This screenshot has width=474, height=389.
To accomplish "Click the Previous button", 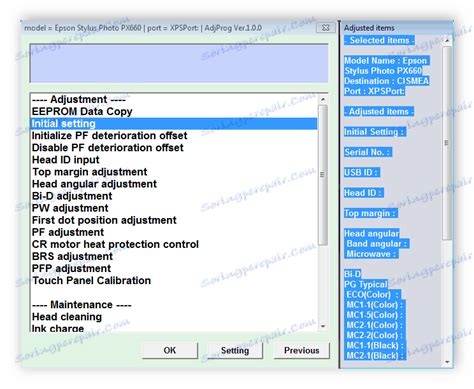I will coord(302,350).
